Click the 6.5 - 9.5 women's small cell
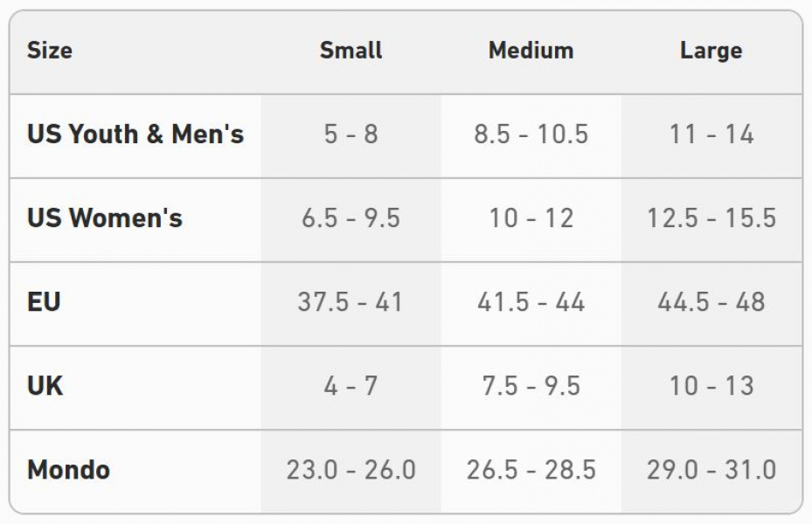The image size is (812, 524). point(350,217)
